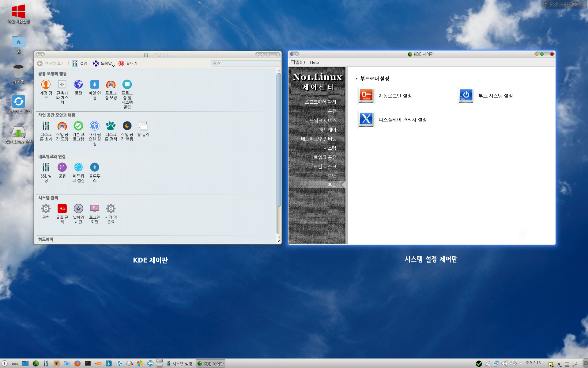
Task: Click the 찾기 search input field
Action: [x=246, y=63]
